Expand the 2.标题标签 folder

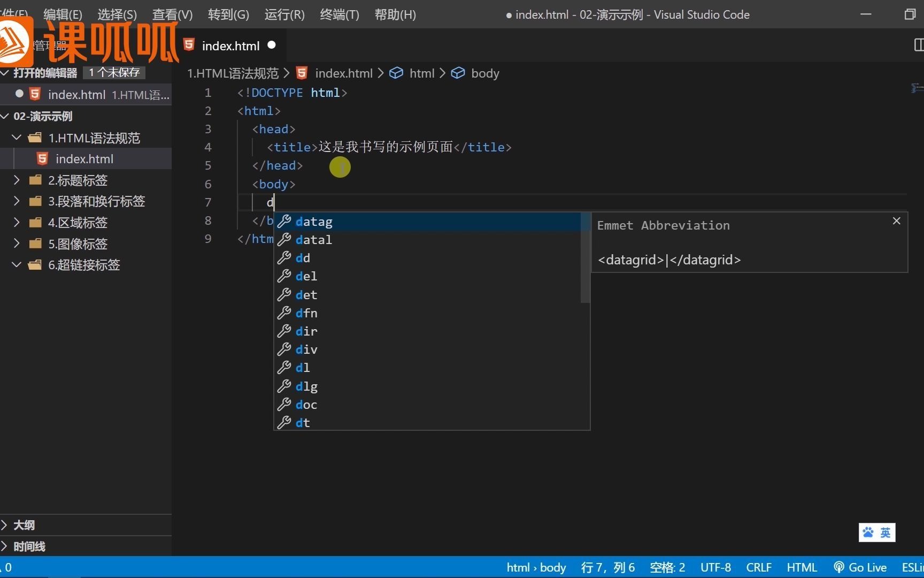tap(17, 180)
